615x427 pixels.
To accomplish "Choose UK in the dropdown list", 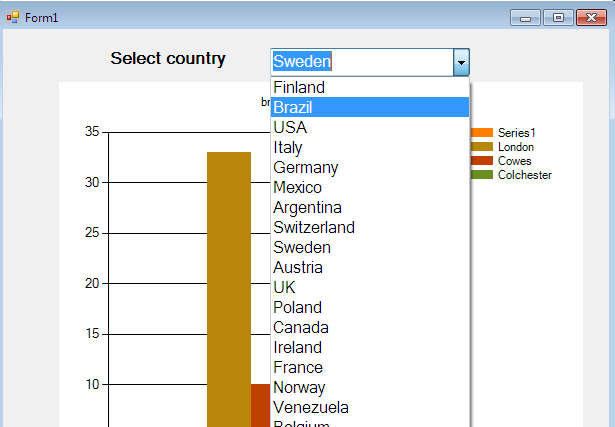I will pos(285,288).
